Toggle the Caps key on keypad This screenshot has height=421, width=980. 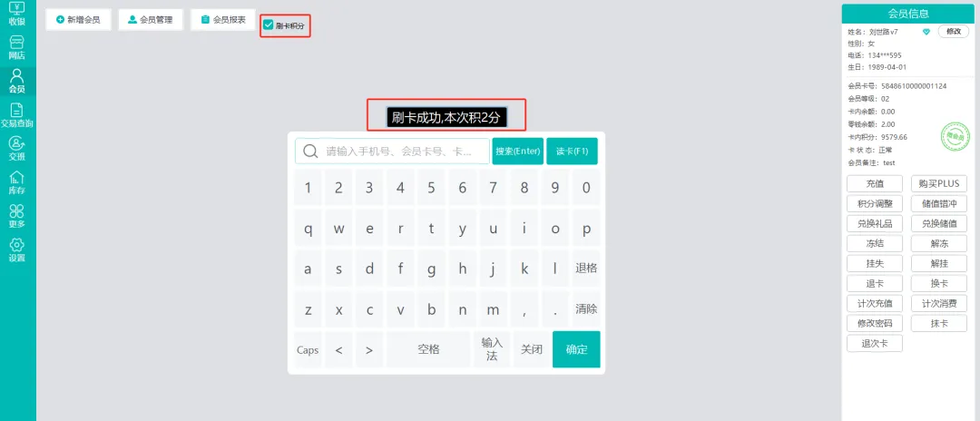308,350
